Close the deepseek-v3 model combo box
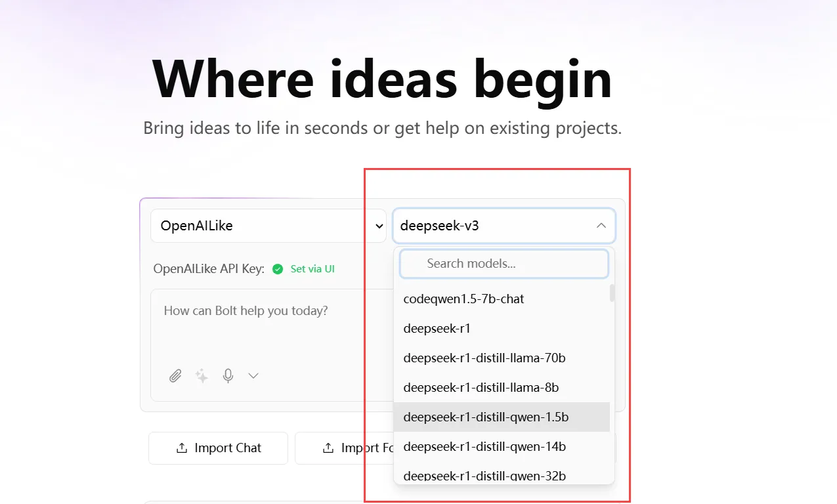Viewport: 837px width, 504px height. [x=504, y=226]
